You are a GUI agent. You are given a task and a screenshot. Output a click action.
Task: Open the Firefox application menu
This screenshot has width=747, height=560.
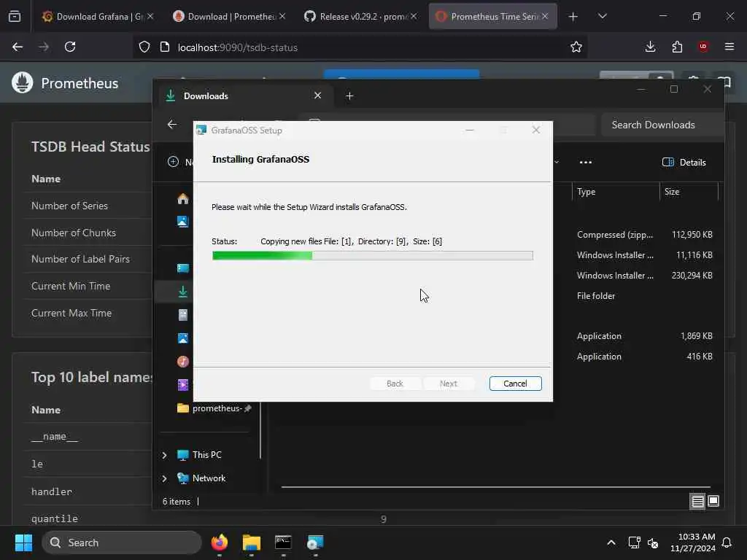click(x=729, y=47)
